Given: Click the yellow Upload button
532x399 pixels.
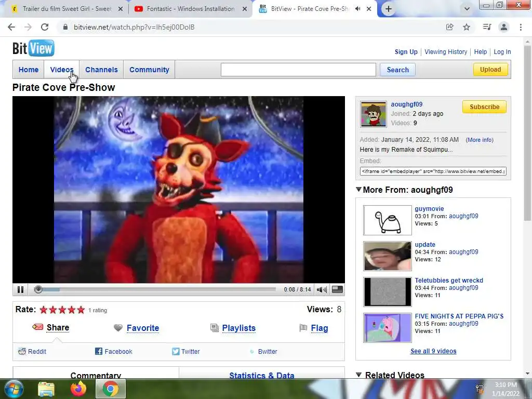Looking at the screenshot, I should point(490,70).
